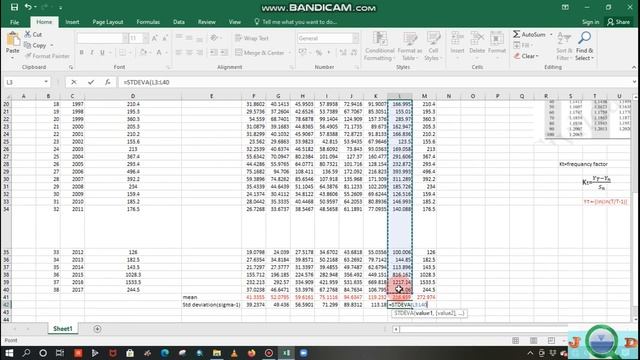The height and width of the screenshot is (360, 640).
Task: Click the Increase Indent icon
Action: click(x=224, y=53)
